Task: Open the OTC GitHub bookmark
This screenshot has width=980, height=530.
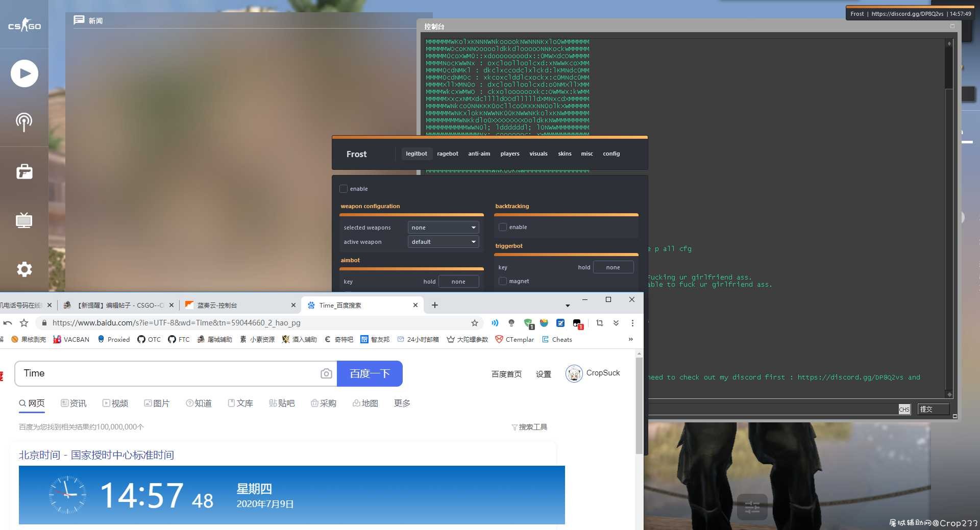Action: [149, 339]
